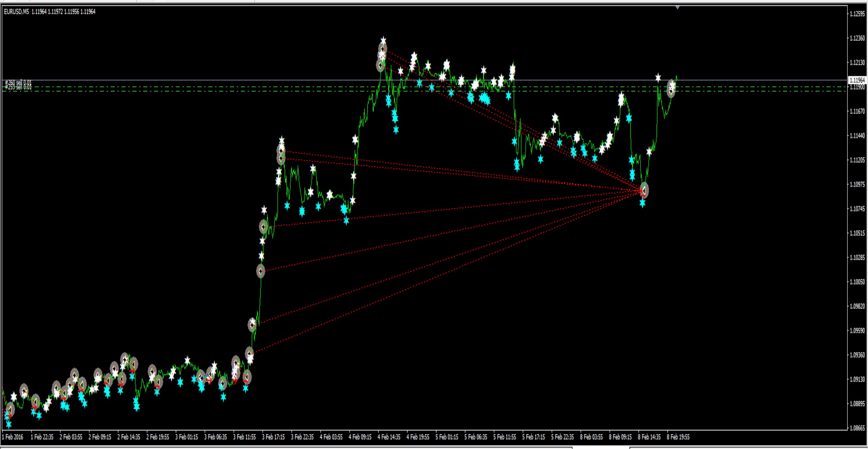
Task: Click time axis label 3 Feb 22:35
Action: tap(302, 437)
